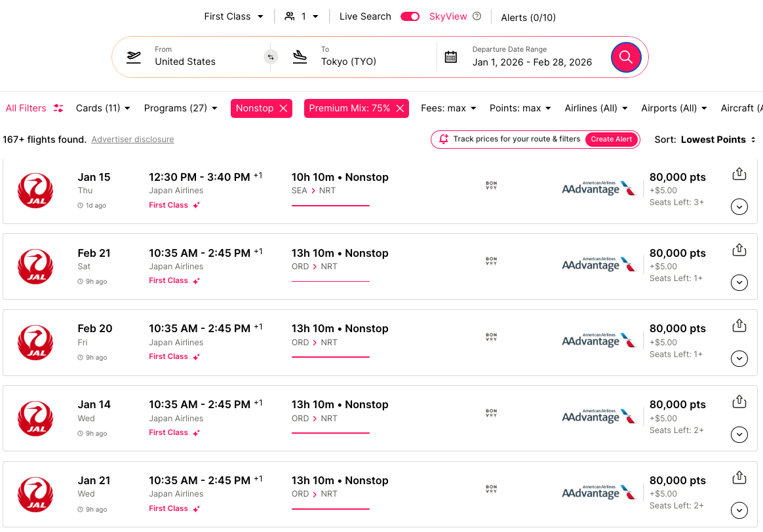
Task: Click JAL logo on Jan 14 flight
Action: point(35,418)
